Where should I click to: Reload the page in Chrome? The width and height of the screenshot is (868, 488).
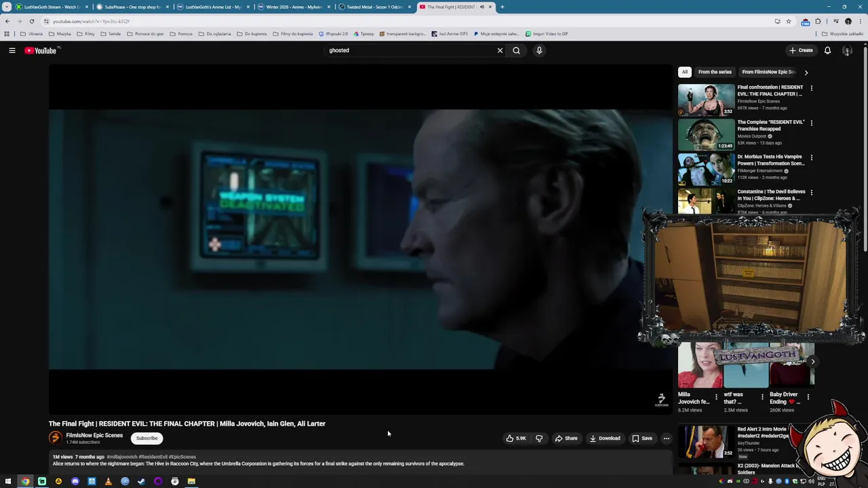pyautogui.click(x=31, y=21)
